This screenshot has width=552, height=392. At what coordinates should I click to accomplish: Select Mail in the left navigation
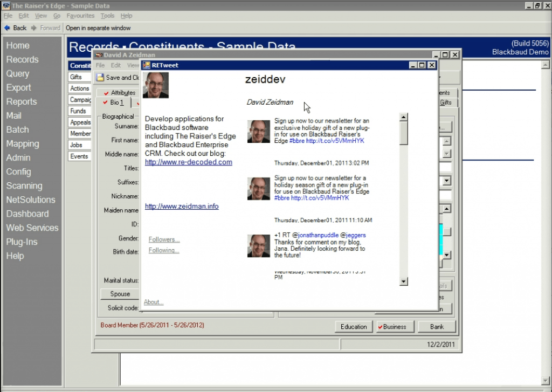tap(13, 115)
